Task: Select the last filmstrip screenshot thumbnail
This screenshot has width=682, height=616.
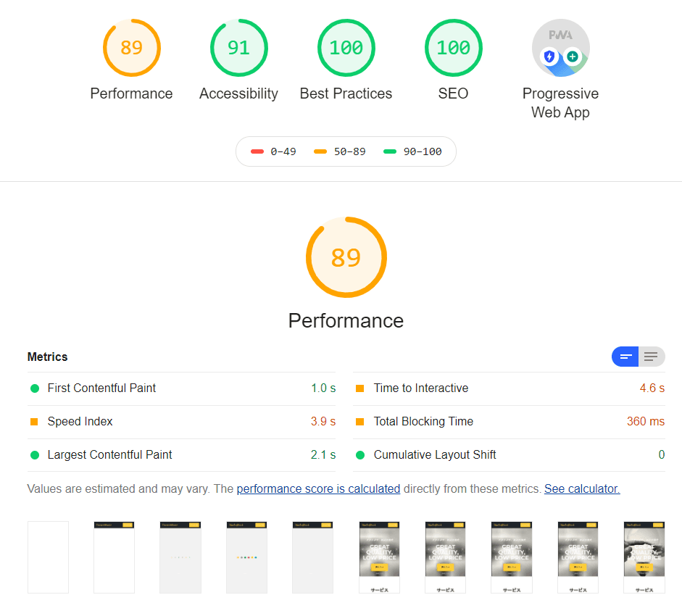Action: (x=644, y=557)
